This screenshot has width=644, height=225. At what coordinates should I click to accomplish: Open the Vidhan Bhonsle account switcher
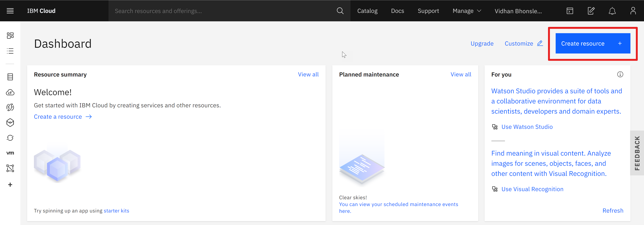point(518,11)
